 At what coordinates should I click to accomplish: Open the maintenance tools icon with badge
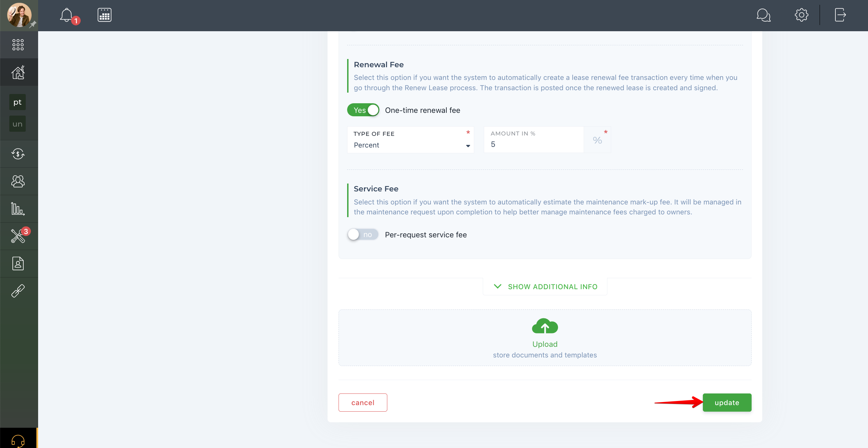pyautogui.click(x=18, y=236)
